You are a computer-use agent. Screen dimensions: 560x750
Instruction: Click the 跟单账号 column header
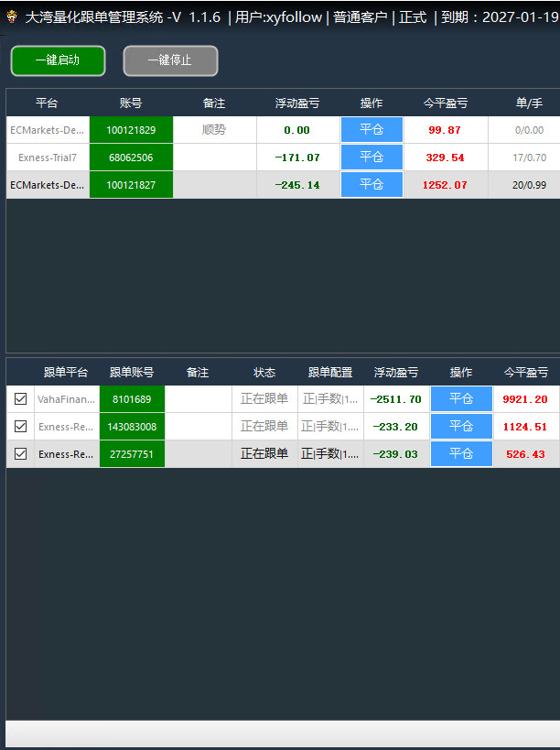click(x=132, y=372)
